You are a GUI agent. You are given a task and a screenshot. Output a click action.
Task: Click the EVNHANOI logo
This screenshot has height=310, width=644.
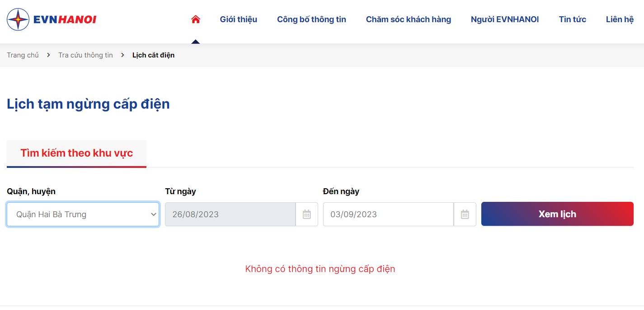(52, 19)
